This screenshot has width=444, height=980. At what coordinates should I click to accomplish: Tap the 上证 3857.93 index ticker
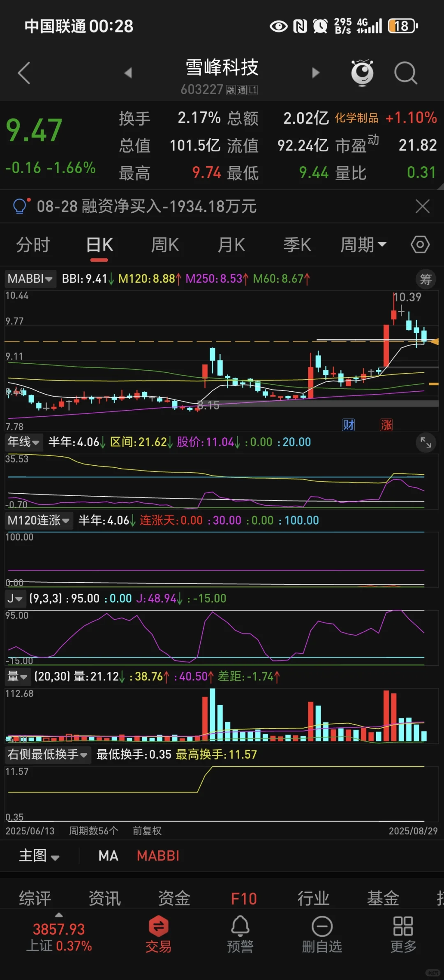pyautogui.click(x=59, y=937)
